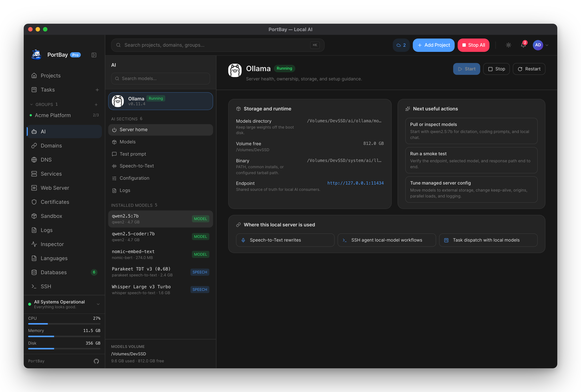The height and width of the screenshot is (392, 581).
Task: Open Tune managed server config action
Action: (471, 190)
